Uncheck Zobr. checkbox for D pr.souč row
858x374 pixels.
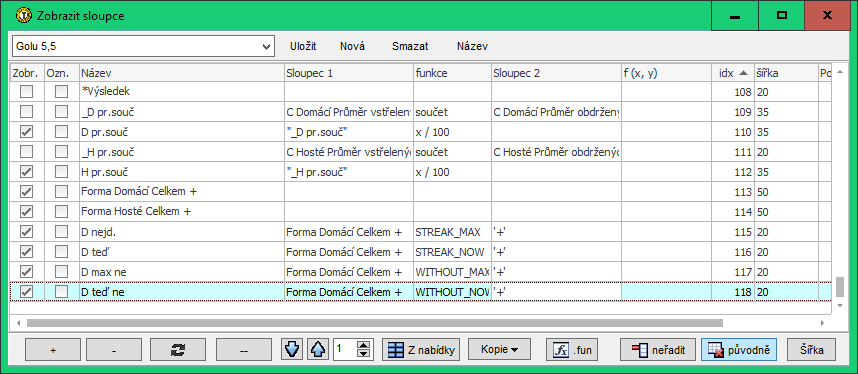(x=26, y=132)
